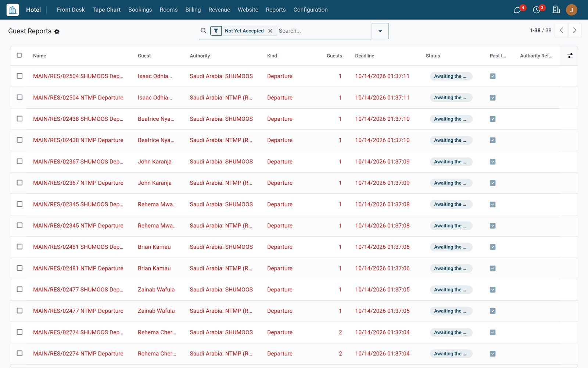Go to next page arrow
The height and width of the screenshot is (368, 588).
tap(575, 31)
